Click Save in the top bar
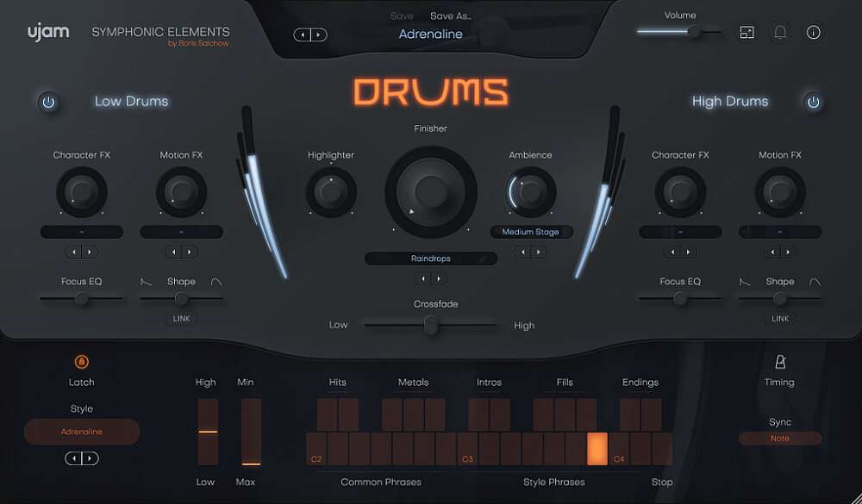862x504 pixels. 402,16
